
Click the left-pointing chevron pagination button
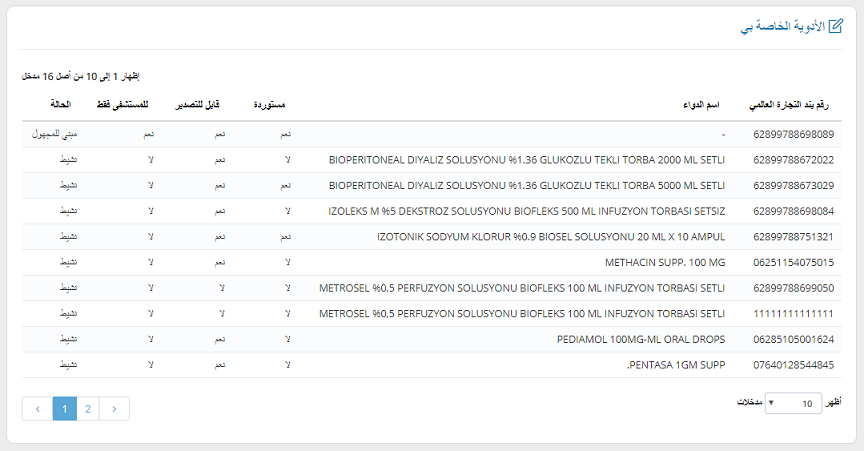[37, 409]
